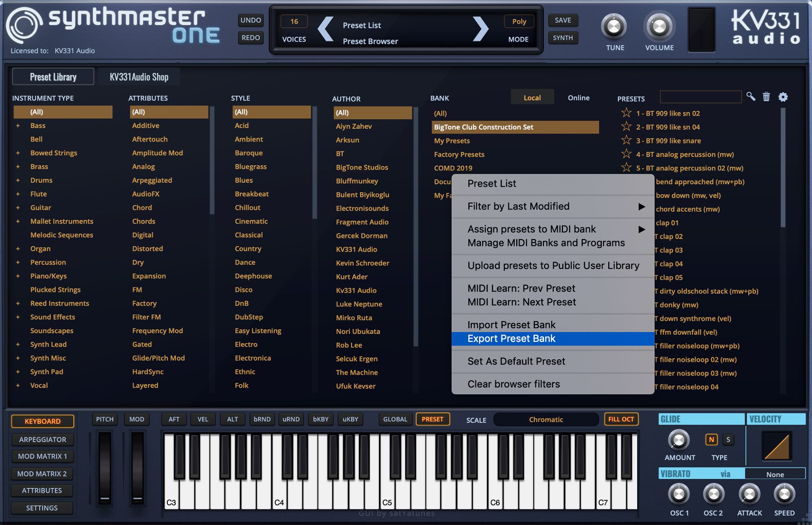Open the ARPEGGIATOR panel button

pos(42,439)
